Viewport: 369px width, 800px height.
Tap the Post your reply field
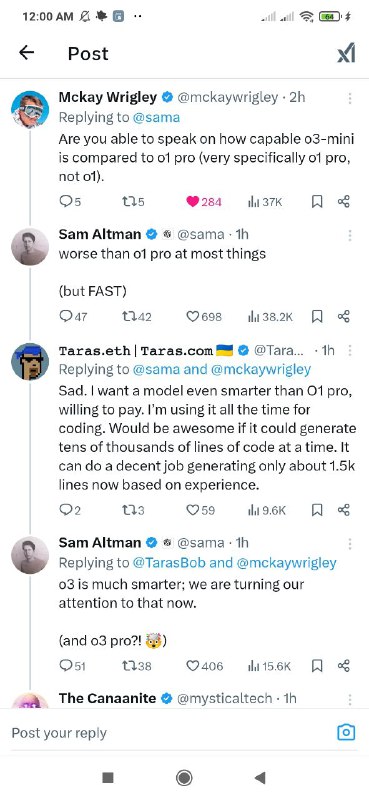point(168,733)
